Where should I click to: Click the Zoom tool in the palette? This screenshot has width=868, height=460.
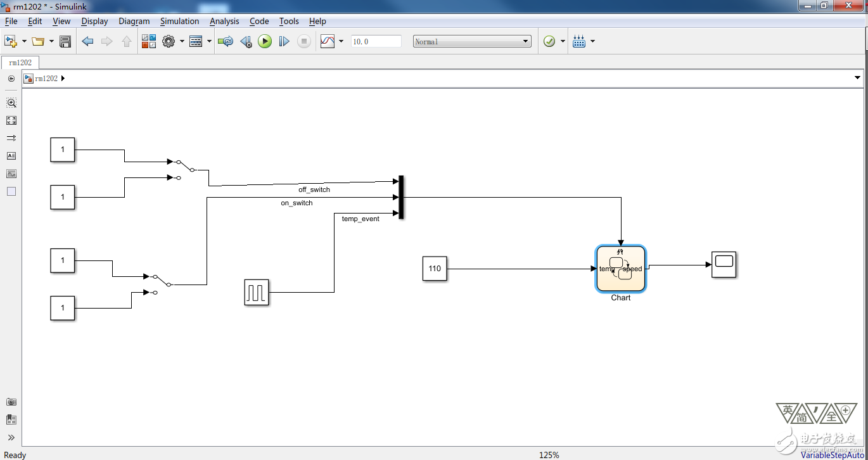tap(11, 103)
